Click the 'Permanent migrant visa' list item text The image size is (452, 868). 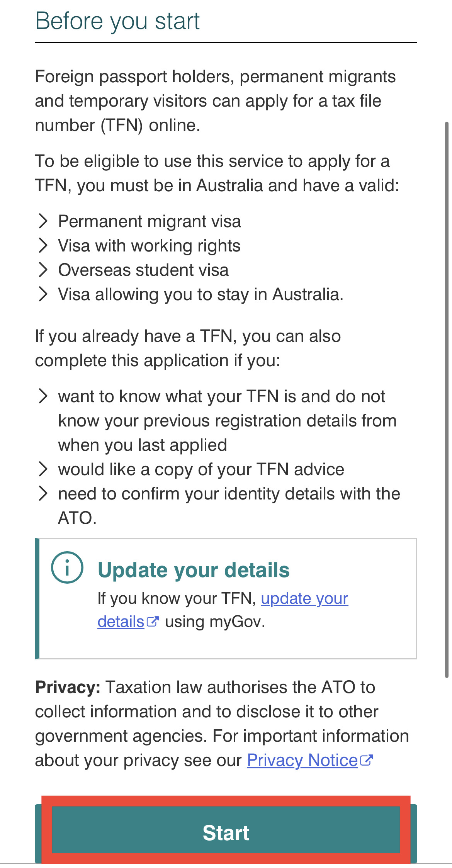pos(150,222)
